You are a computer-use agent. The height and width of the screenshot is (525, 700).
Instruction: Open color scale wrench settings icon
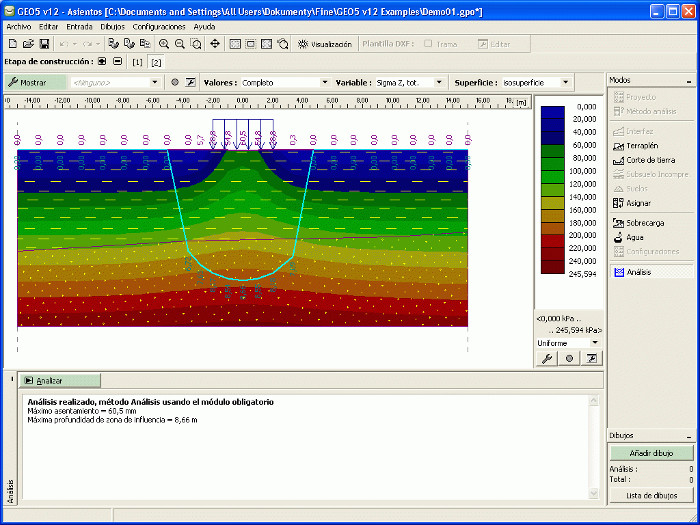547,358
